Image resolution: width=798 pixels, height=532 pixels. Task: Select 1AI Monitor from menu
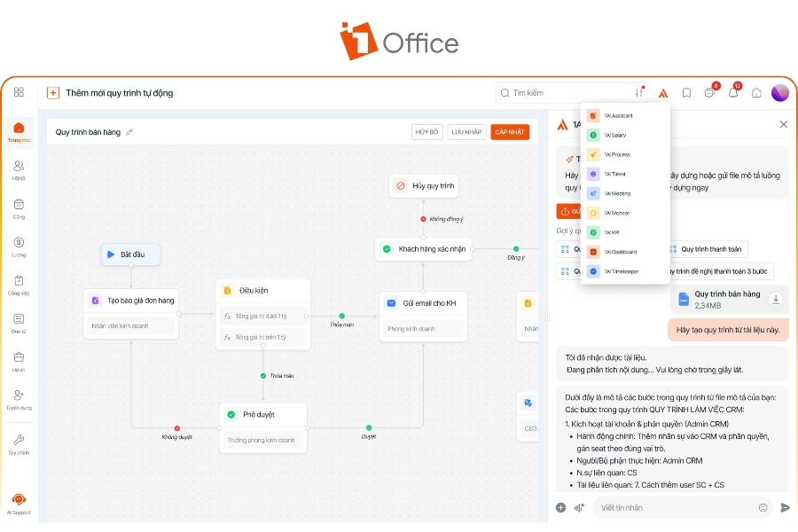coord(625,213)
